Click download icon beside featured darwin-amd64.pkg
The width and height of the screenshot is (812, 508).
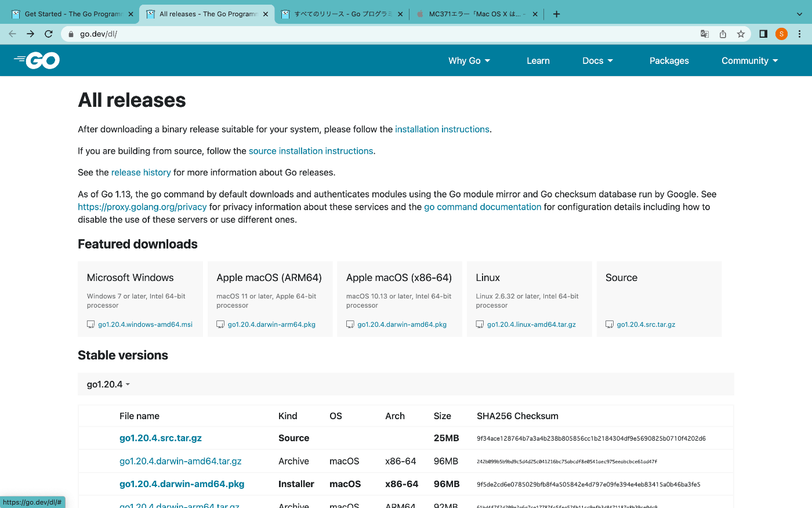(x=350, y=325)
